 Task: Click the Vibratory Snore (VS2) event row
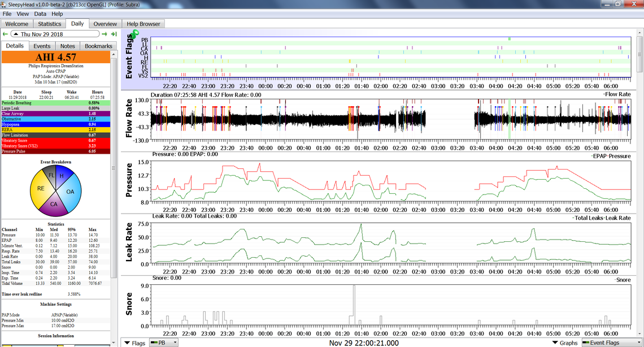pos(56,146)
